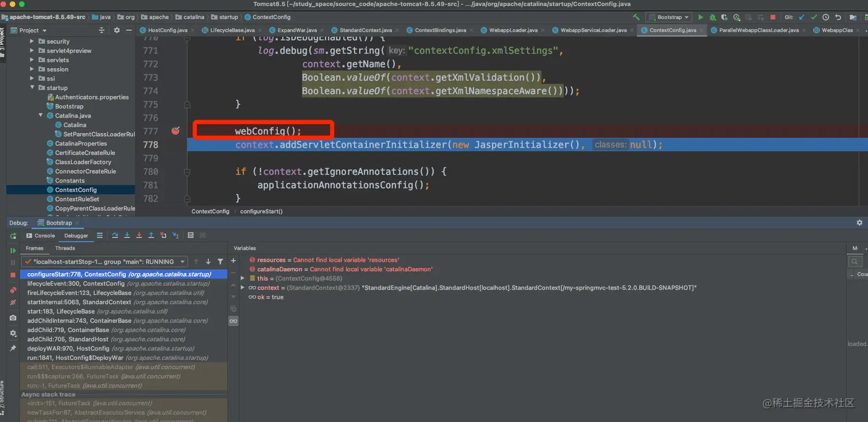Click Git Commit checkmark icon
Image resolution: width=868 pixels, height=422 pixels.
[x=814, y=17]
